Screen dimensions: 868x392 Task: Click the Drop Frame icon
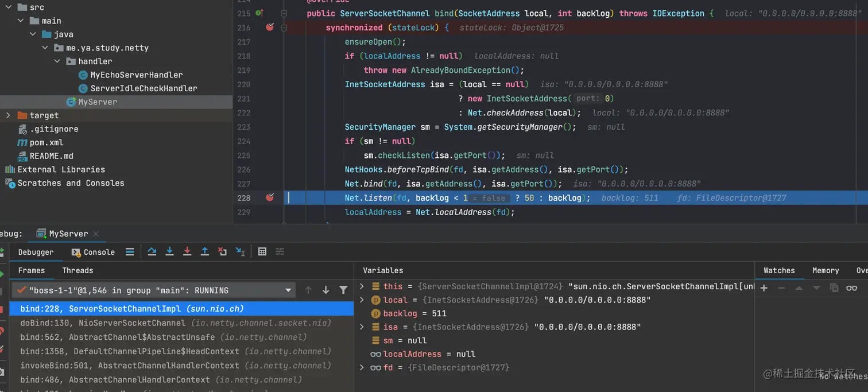point(222,251)
